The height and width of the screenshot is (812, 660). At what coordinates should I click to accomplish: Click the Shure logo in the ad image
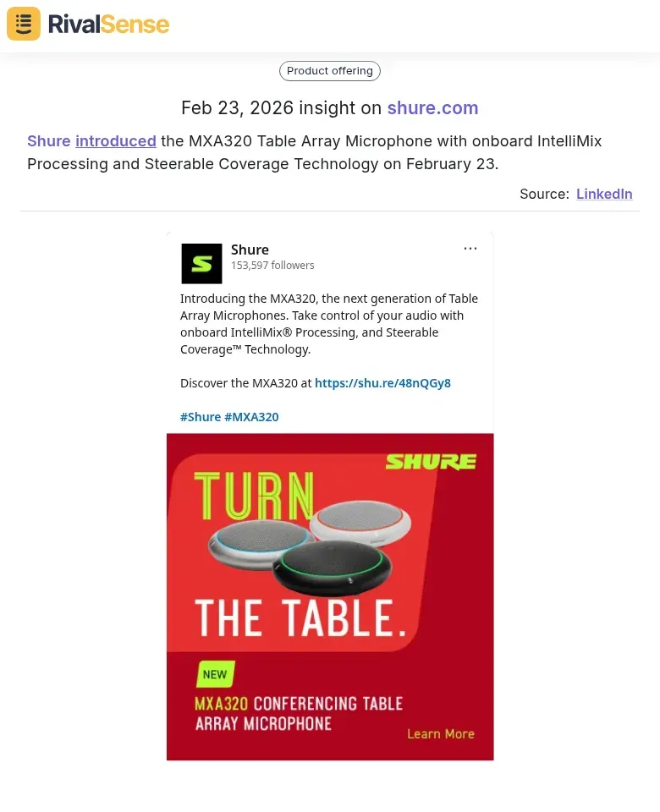tap(431, 461)
